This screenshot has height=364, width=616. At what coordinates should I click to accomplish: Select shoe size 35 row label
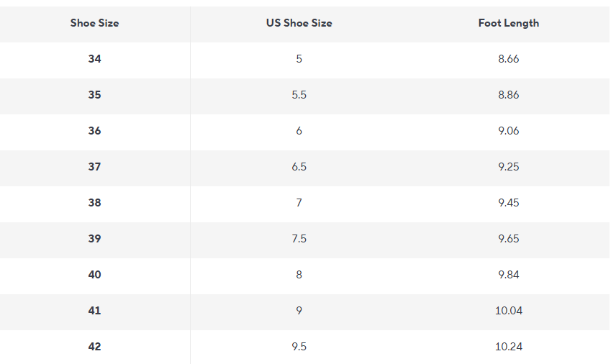[94, 95]
